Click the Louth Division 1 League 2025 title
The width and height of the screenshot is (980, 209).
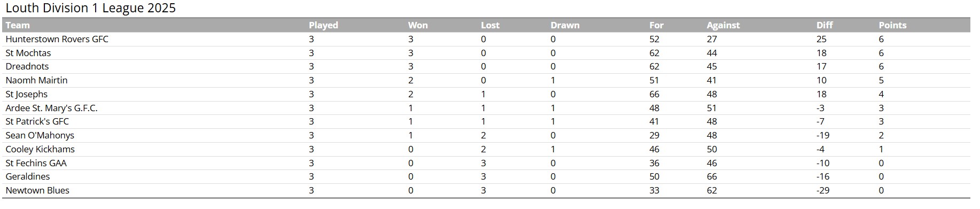[x=90, y=8]
